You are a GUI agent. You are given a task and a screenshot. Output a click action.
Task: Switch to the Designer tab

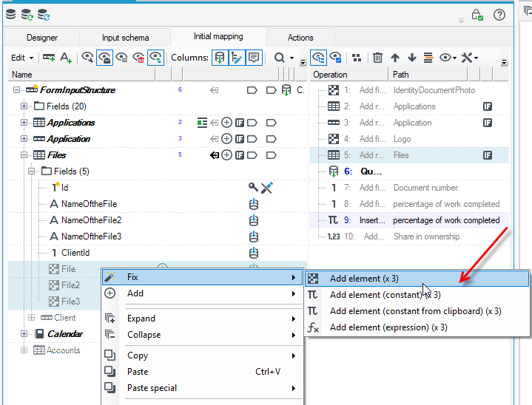pyautogui.click(x=42, y=37)
